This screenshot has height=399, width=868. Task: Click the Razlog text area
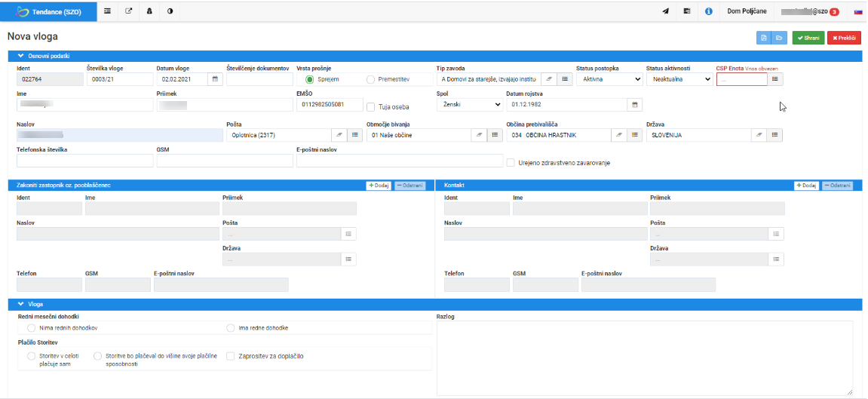tap(645, 358)
